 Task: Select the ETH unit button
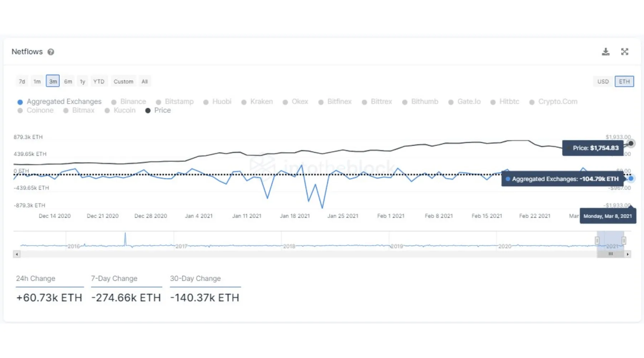pyautogui.click(x=624, y=82)
